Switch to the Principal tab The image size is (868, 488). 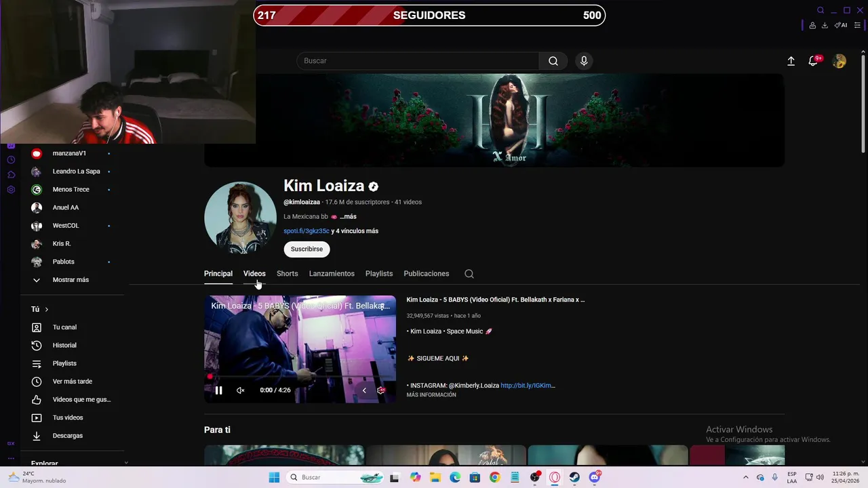(218, 274)
